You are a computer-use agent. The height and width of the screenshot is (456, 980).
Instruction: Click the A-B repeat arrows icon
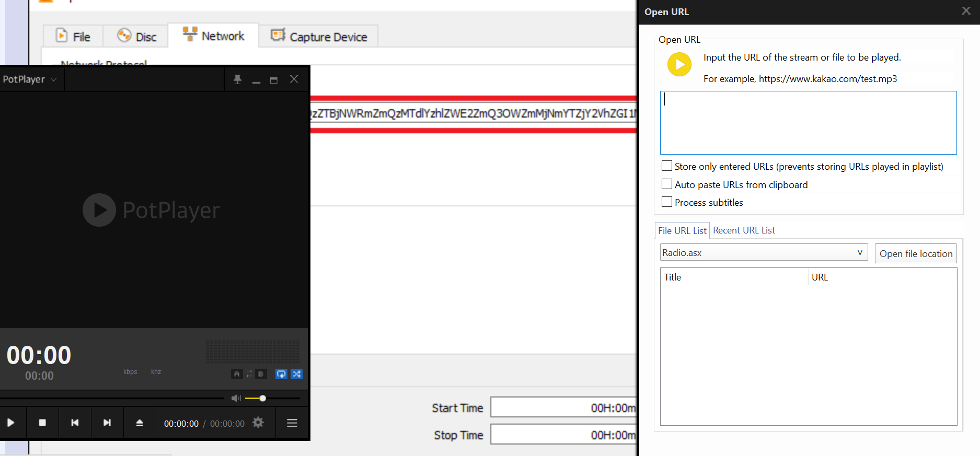coord(249,373)
